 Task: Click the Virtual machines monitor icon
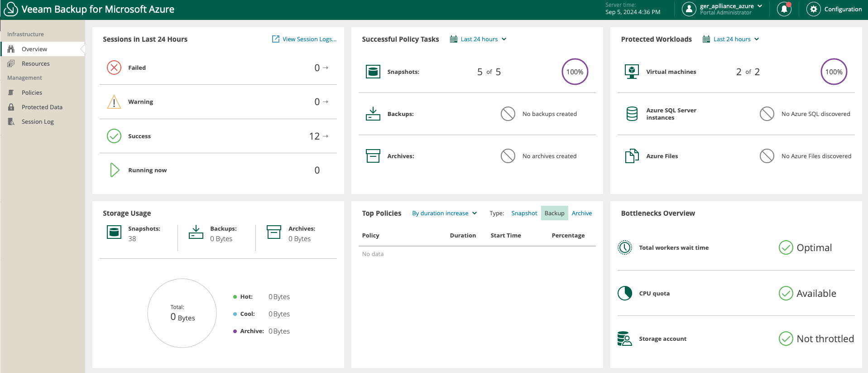coord(632,72)
